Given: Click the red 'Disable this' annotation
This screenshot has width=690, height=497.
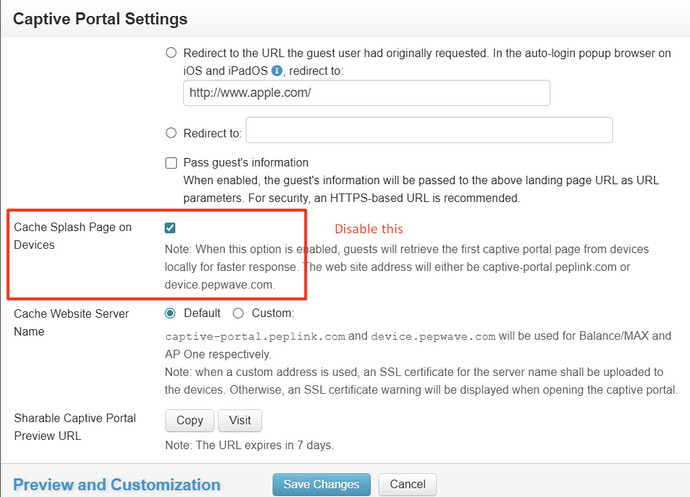Looking at the screenshot, I should (x=369, y=229).
